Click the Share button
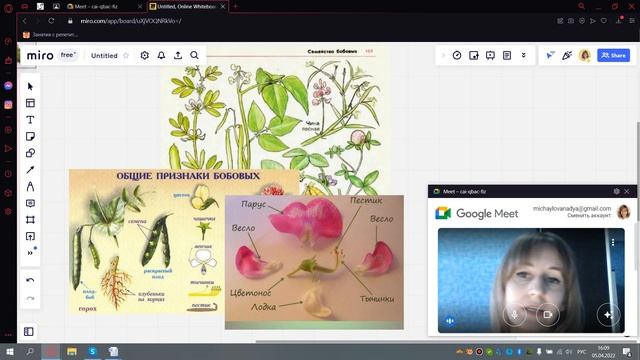Screen dimensions: 640x360 point(613,55)
